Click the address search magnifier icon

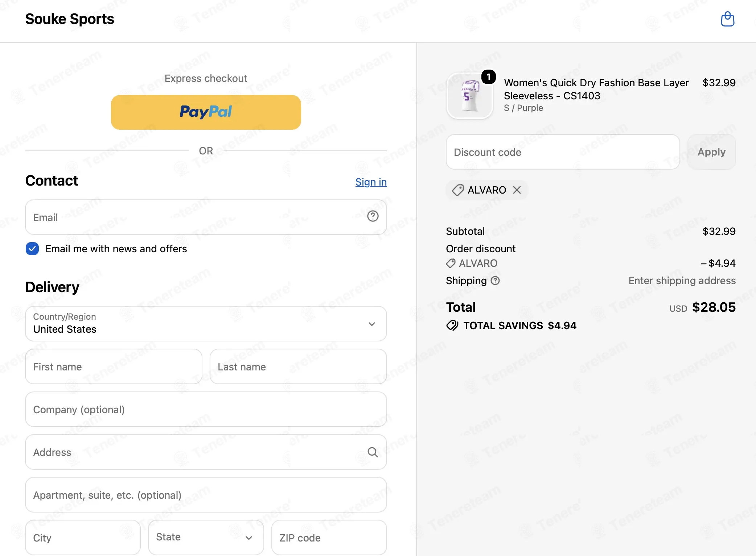pos(373,452)
